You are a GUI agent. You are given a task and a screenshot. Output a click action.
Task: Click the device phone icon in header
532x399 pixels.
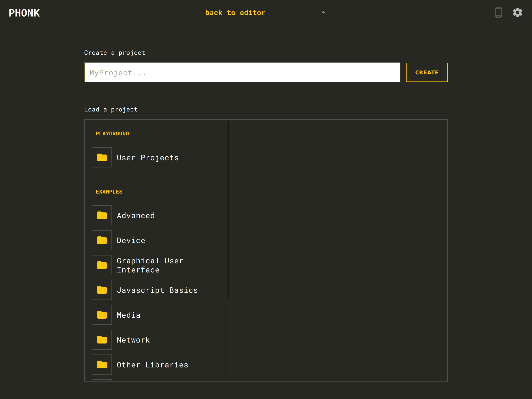click(x=498, y=12)
